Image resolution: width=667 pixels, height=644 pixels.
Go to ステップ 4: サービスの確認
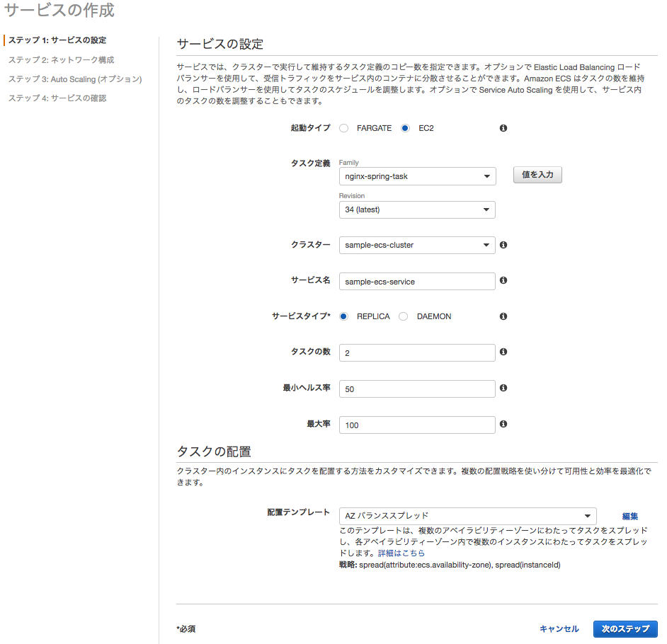coord(57,98)
